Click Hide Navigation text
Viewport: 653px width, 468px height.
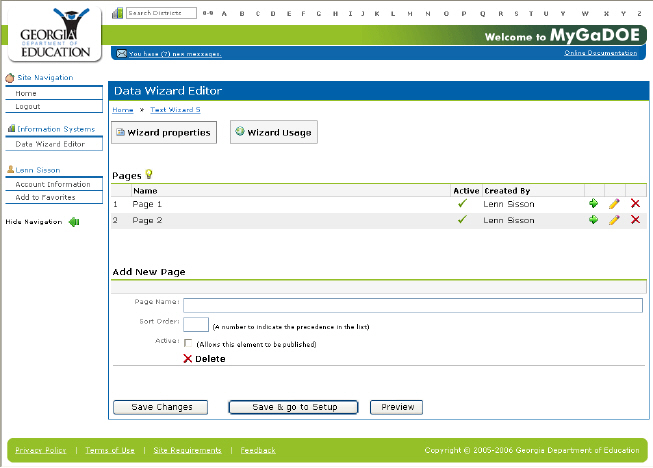tap(34, 222)
